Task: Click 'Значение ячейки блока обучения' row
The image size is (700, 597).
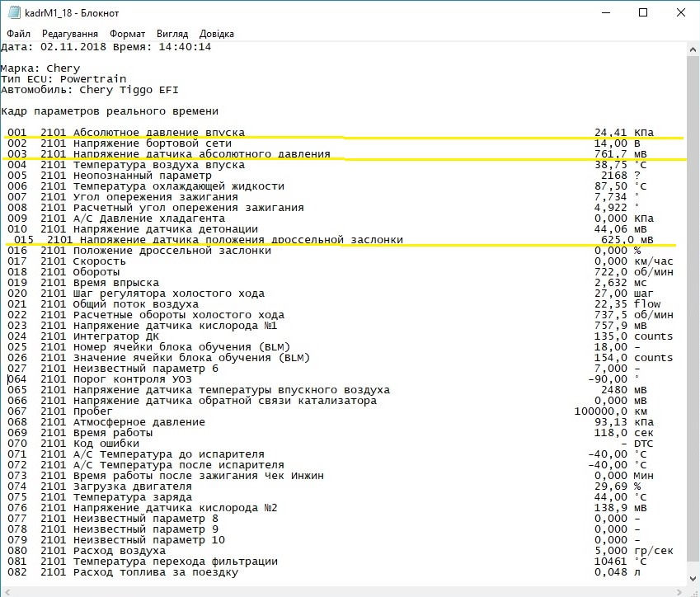Action: 341,358
